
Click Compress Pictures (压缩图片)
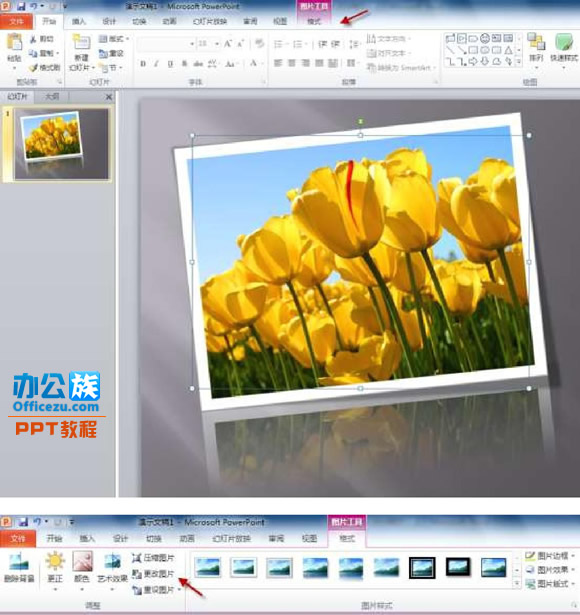coord(153,558)
